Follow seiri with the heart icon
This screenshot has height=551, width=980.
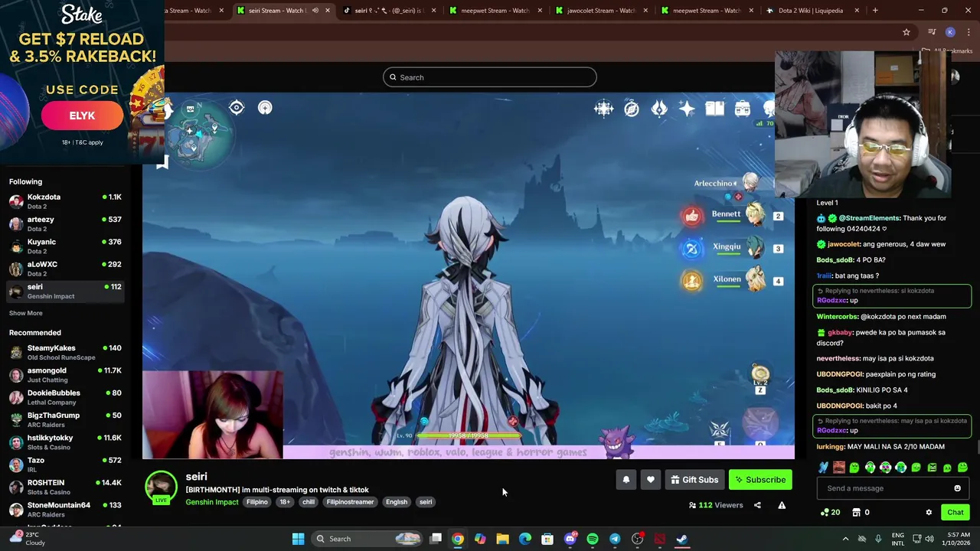(x=650, y=480)
